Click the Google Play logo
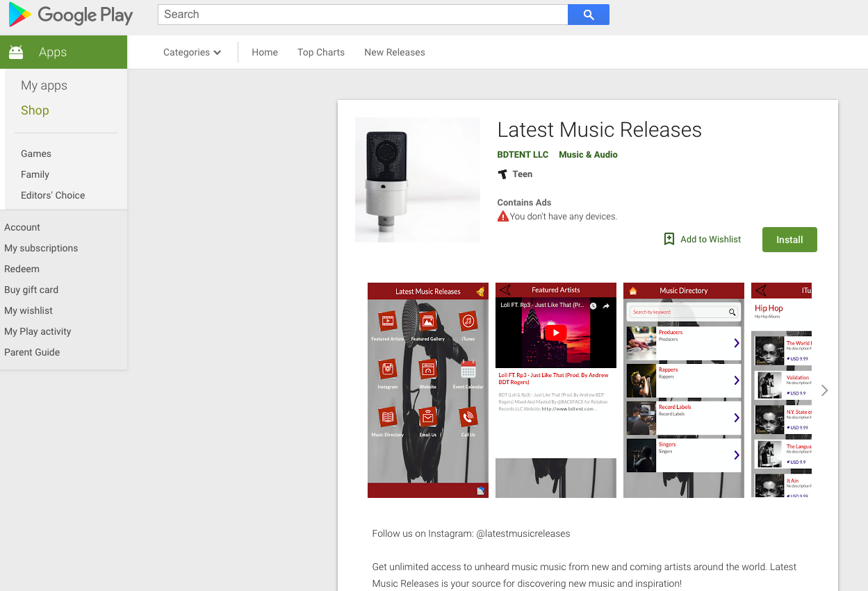 tap(70, 15)
